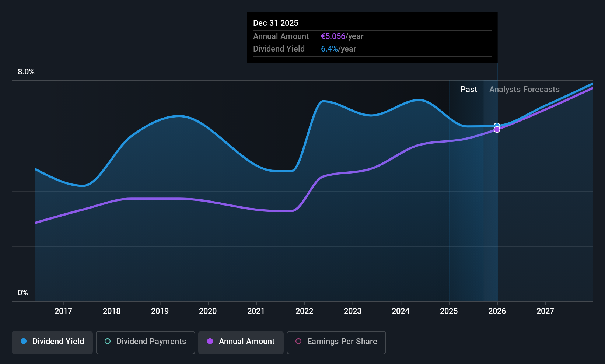Click the 2026 x-axis year label
This screenshot has width=605, height=364.
(497, 311)
